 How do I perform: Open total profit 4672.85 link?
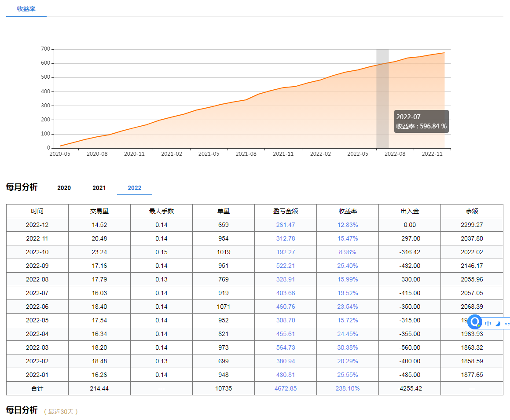(x=286, y=389)
